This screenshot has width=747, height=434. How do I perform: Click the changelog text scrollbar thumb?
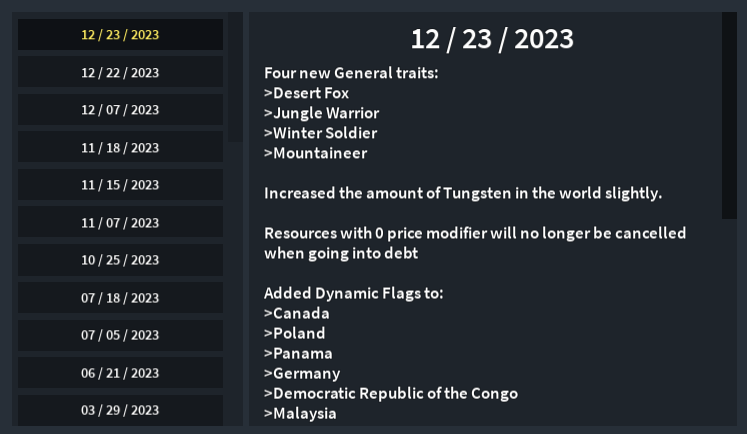729,115
